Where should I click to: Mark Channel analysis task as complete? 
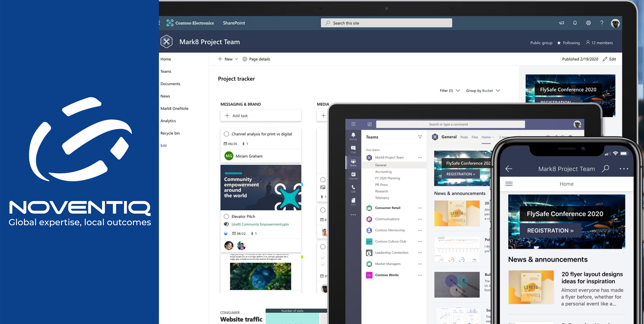(226, 134)
